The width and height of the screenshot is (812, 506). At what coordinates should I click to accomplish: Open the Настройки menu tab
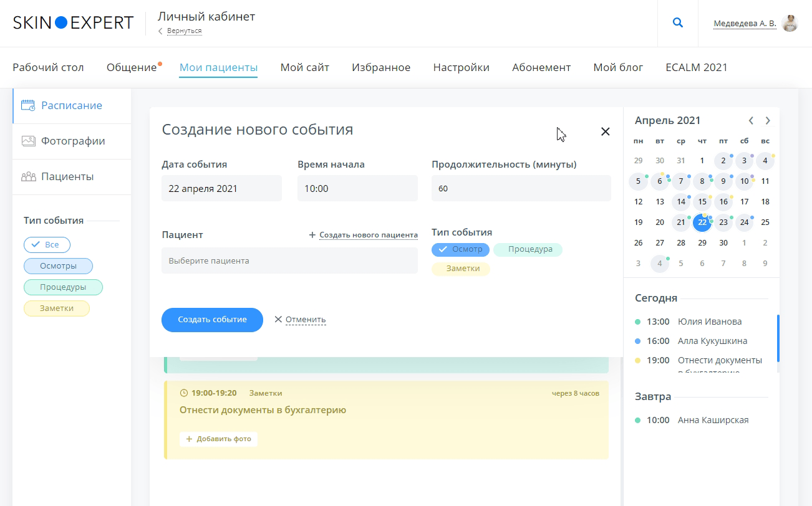click(461, 67)
